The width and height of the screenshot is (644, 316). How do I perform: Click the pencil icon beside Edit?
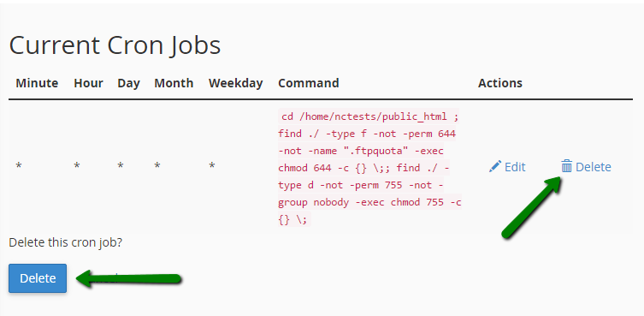(x=495, y=167)
